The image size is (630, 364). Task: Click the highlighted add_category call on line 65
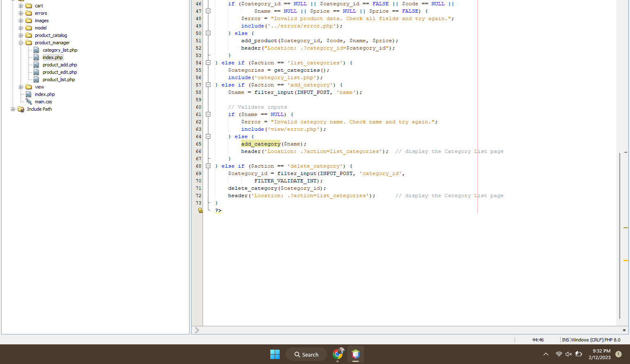click(x=261, y=144)
